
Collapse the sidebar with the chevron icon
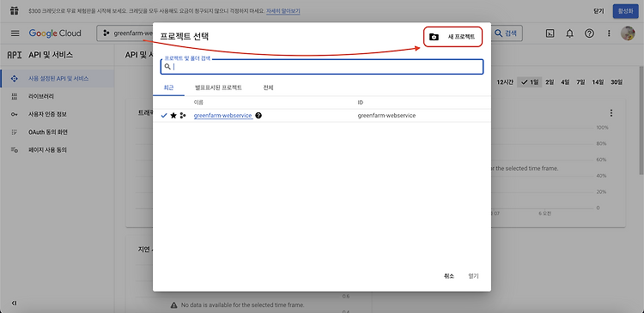click(15, 304)
